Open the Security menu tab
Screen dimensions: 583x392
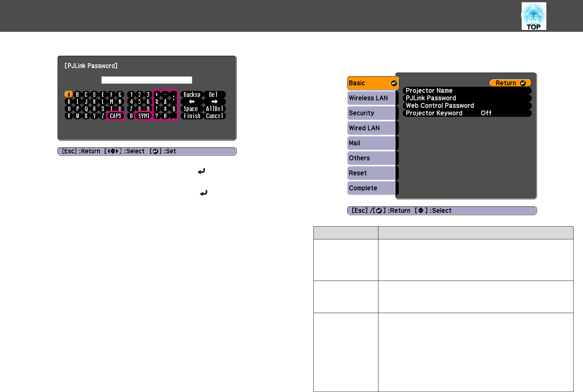point(372,113)
